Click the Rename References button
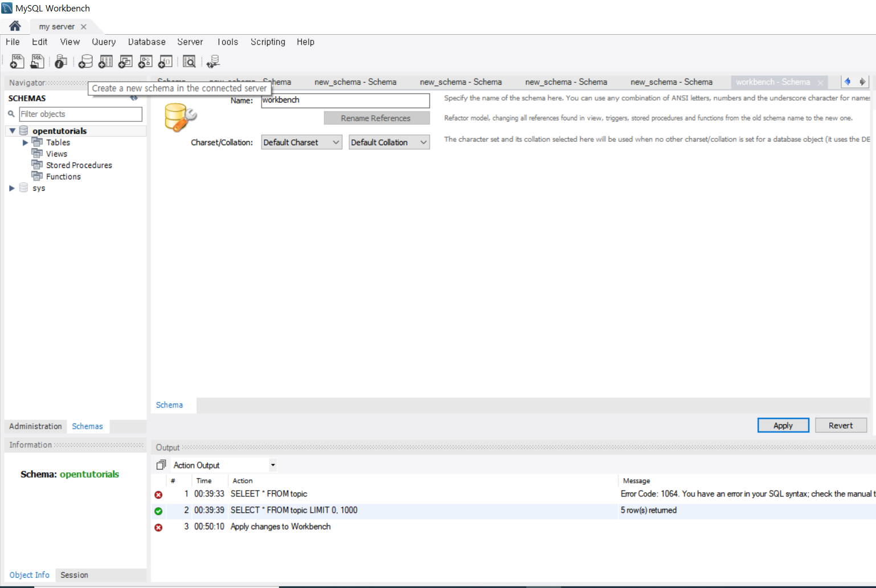Image resolution: width=876 pixels, height=588 pixels. tap(376, 118)
